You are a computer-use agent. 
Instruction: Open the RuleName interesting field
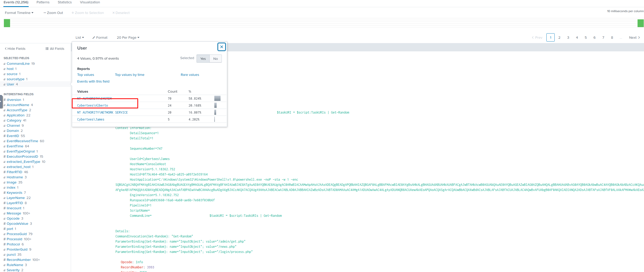click(15, 265)
